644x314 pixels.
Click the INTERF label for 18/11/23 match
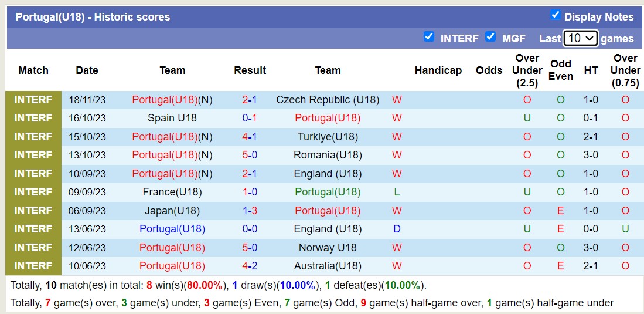click(33, 100)
